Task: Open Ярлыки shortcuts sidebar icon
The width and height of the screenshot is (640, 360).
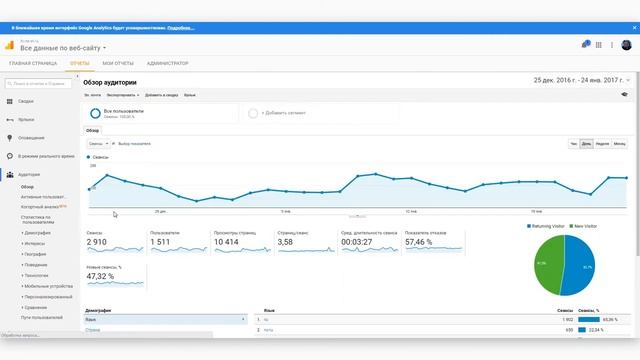Action: (10, 120)
